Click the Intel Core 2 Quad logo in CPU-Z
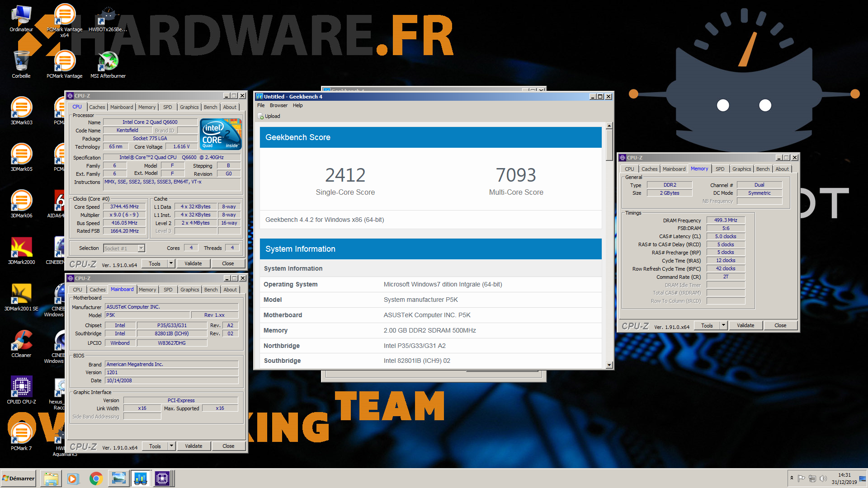The height and width of the screenshot is (488, 868). (221, 134)
